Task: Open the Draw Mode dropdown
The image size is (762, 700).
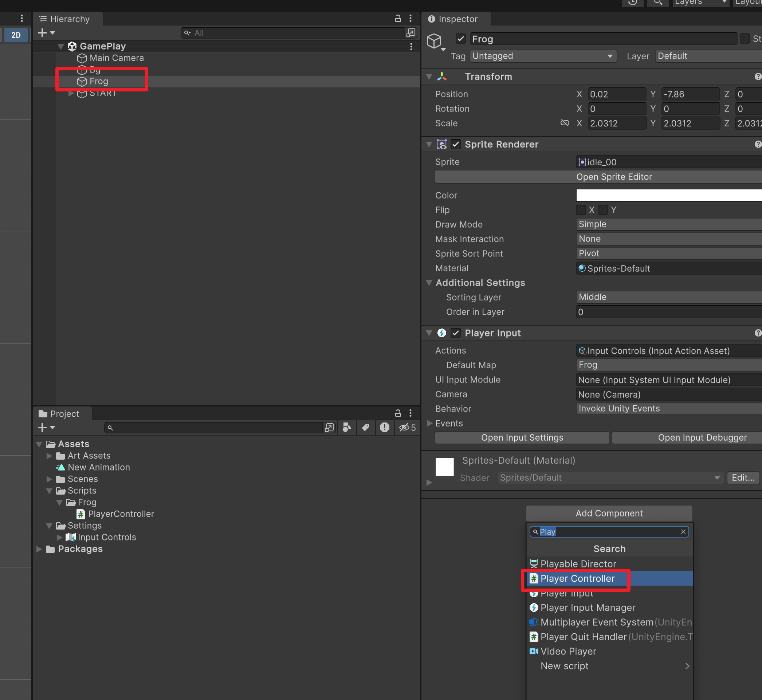Action: pos(669,224)
